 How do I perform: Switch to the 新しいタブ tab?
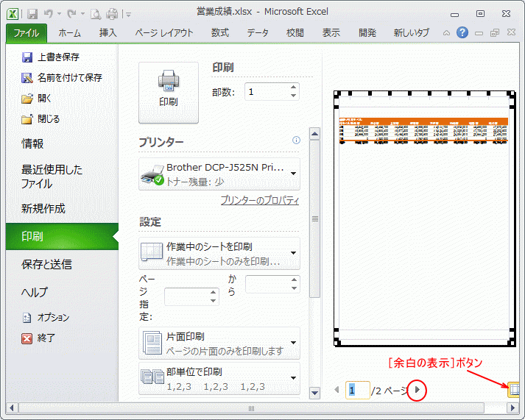(411, 33)
